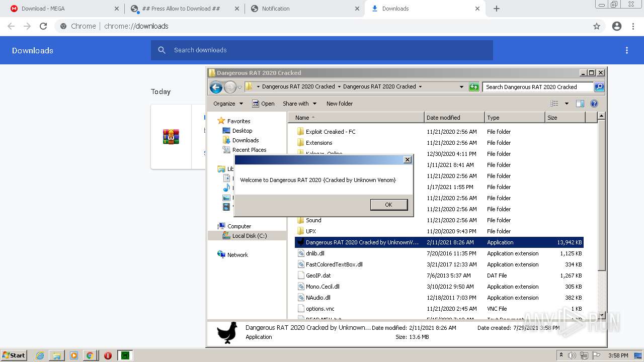Open first address bar breadcrumb dropdown arrow
This screenshot has height=362, width=644.
coord(259,86)
